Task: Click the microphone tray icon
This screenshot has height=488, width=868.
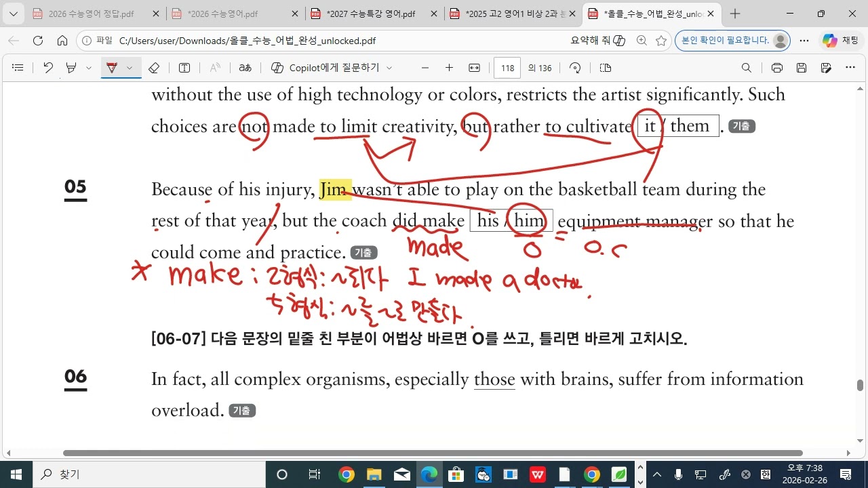Action: click(x=678, y=474)
